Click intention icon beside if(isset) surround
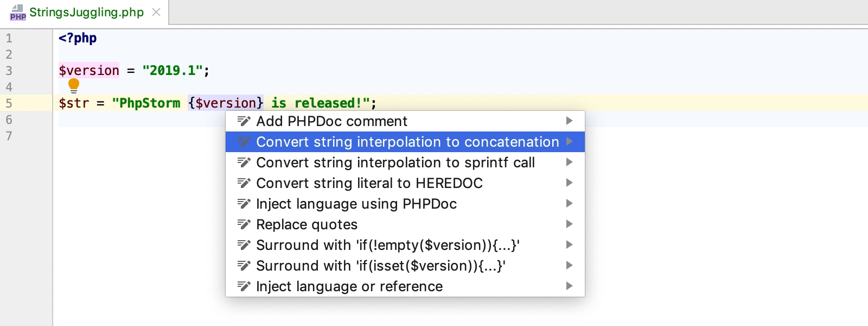This screenshot has height=326, width=868. coord(244,266)
